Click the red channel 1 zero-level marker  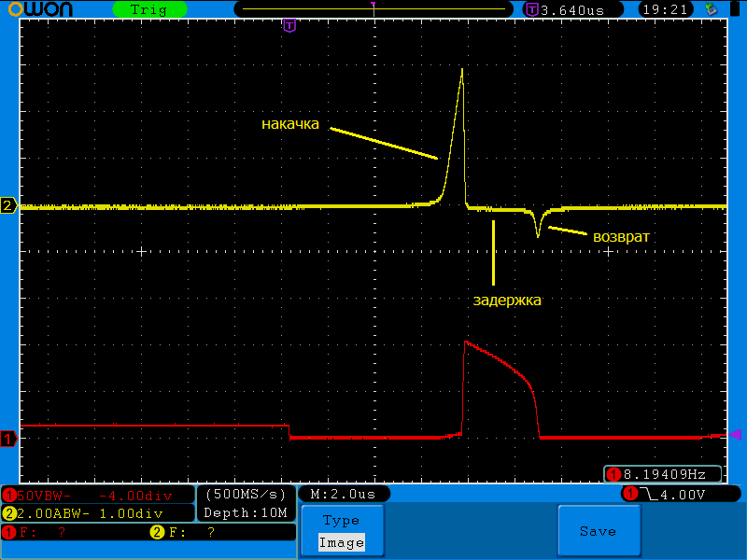tap(8, 438)
